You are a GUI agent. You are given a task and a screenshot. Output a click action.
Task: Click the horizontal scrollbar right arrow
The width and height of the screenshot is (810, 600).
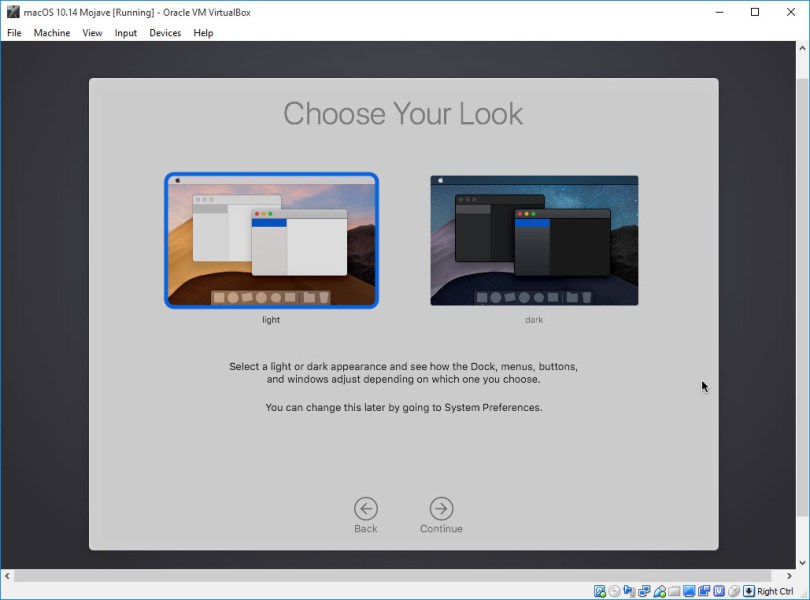(x=789, y=576)
